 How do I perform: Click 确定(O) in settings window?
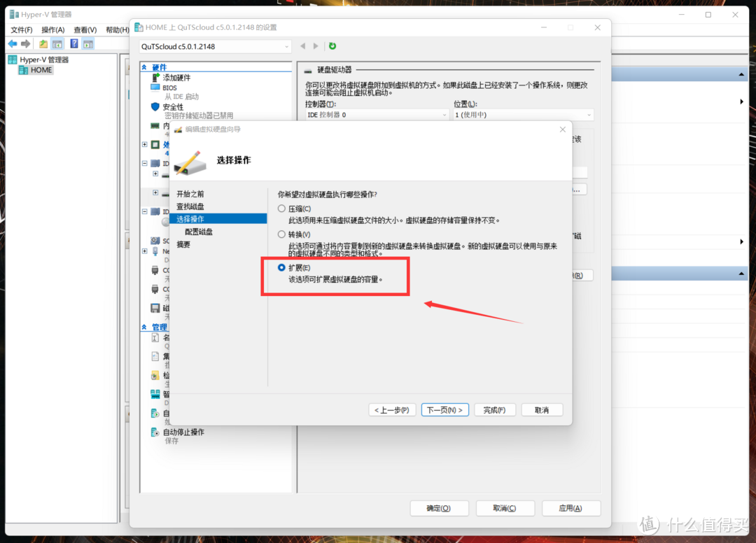(x=439, y=508)
